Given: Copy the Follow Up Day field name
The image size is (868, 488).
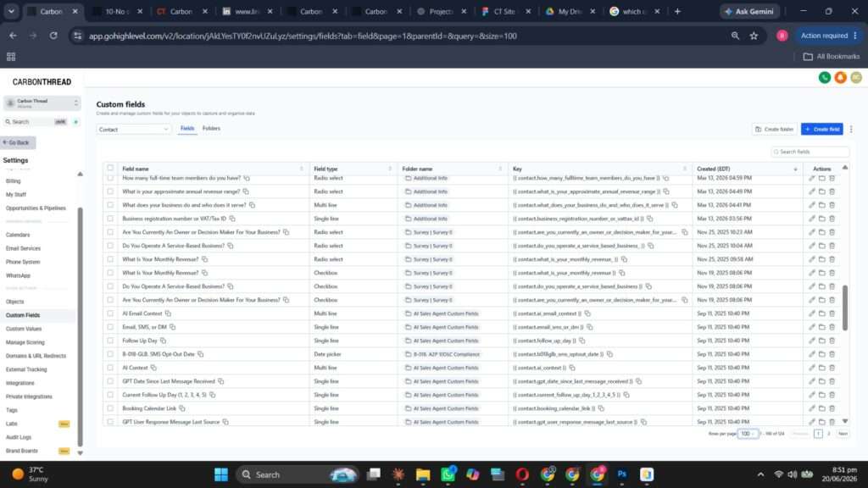Looking at the screenshot, I should (163, 341).
